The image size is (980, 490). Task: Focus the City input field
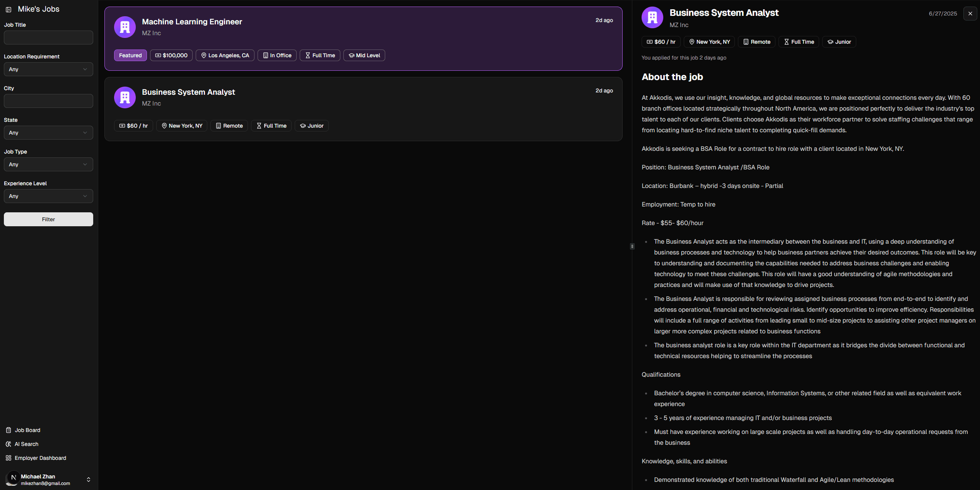[48, 101]
